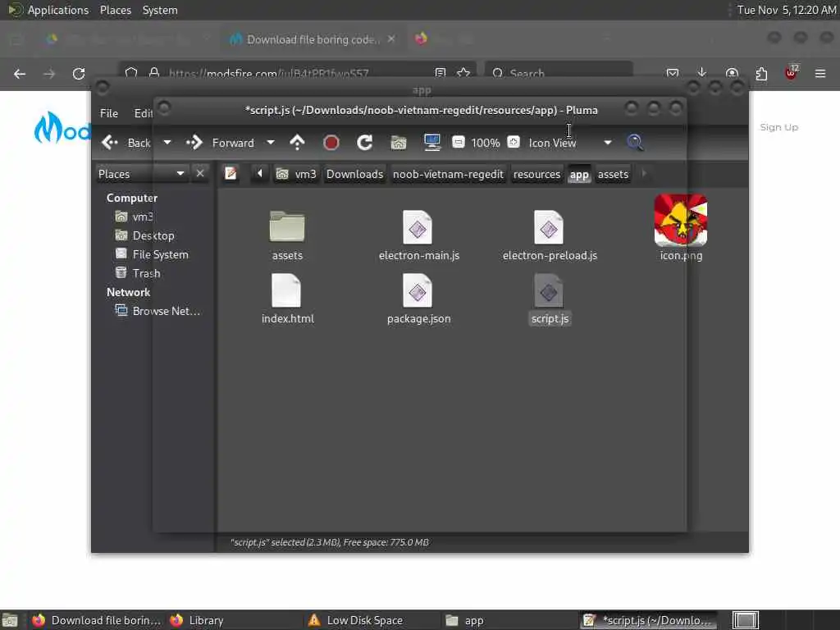Go back in Firefox browser
The width and height of the screenshot is (840, 630).
point(20,73)
